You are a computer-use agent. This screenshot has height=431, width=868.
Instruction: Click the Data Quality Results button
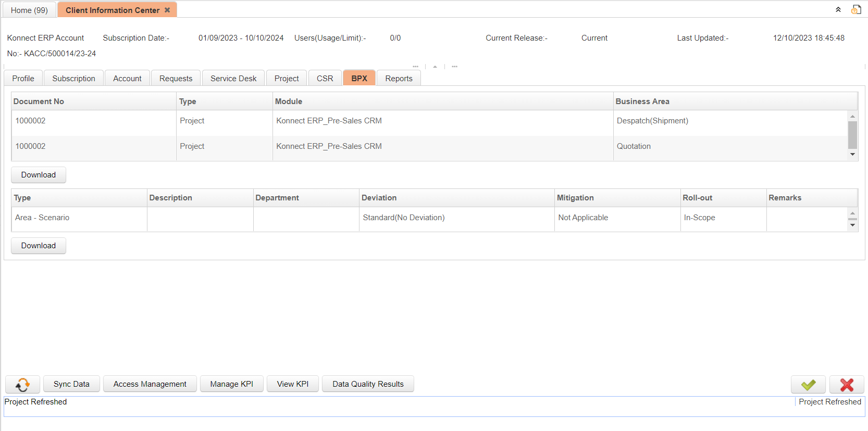368,384
